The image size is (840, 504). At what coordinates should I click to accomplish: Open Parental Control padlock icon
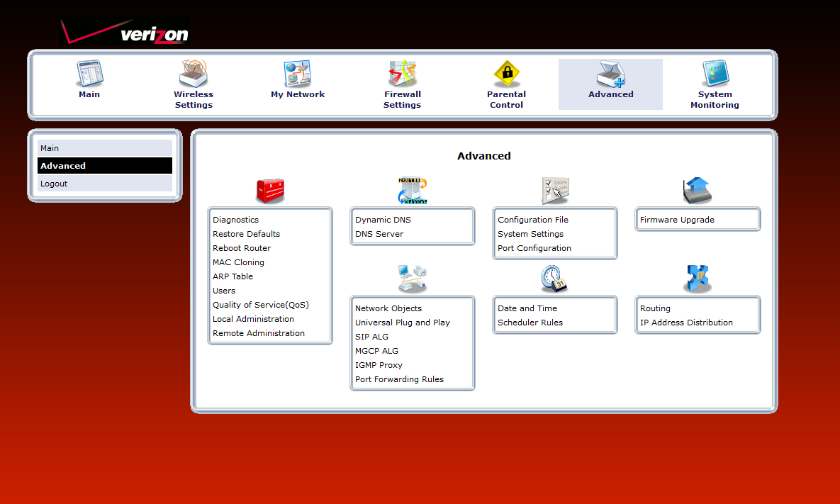point(506,74)
